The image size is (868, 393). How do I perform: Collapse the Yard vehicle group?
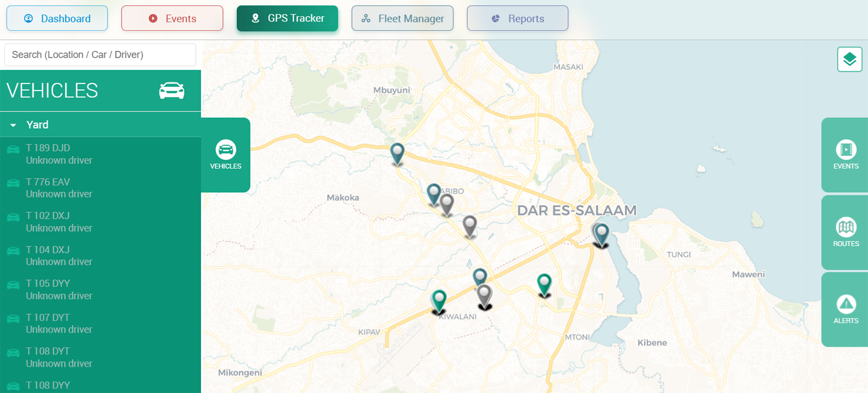pyautogui.click(x=14, y=125)
